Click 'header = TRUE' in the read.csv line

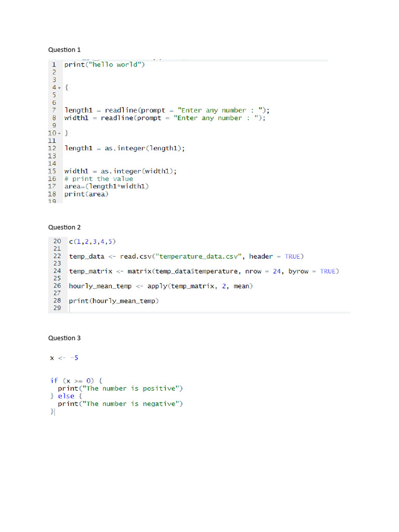[276, 257]
